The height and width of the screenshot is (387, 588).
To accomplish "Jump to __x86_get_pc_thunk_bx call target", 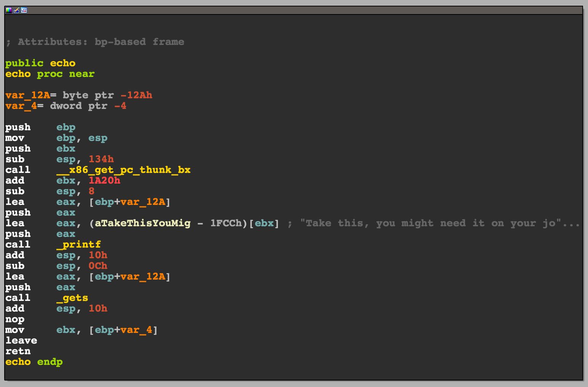I will (124, 170).
